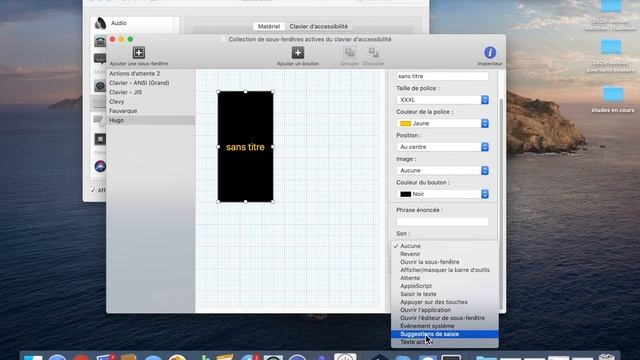Click the Grouper toolbar icon
Image resolution: width=640 pixels, height=360 pixels.
[x=349, y=52]
